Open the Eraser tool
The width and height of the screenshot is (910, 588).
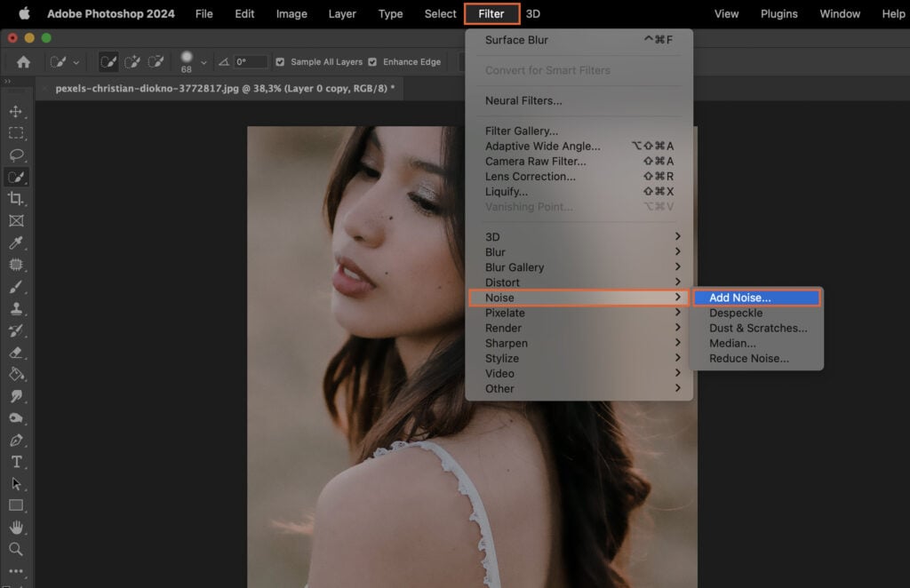click(18, 352)
